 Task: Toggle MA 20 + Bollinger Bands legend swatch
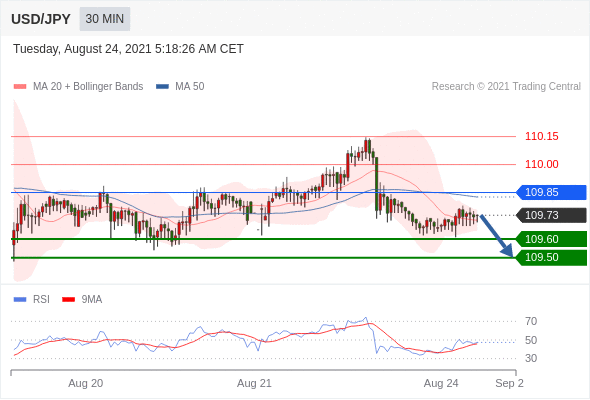click(x=20, y=87)
